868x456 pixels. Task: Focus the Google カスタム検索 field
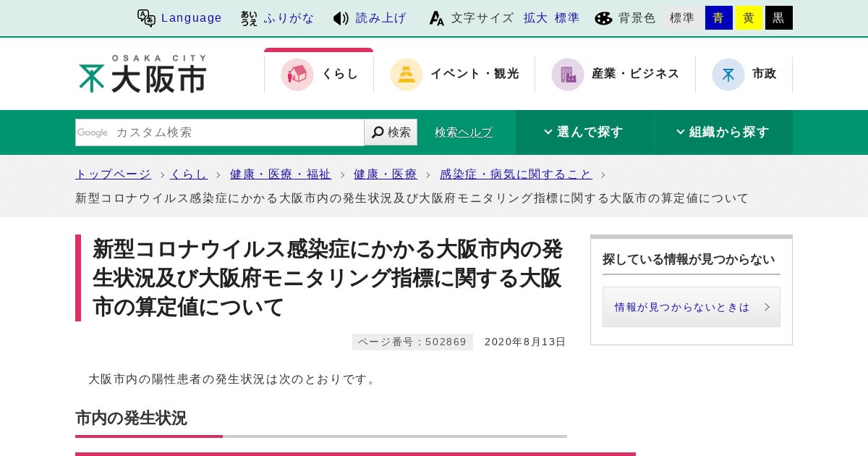(x=220, y=132)
